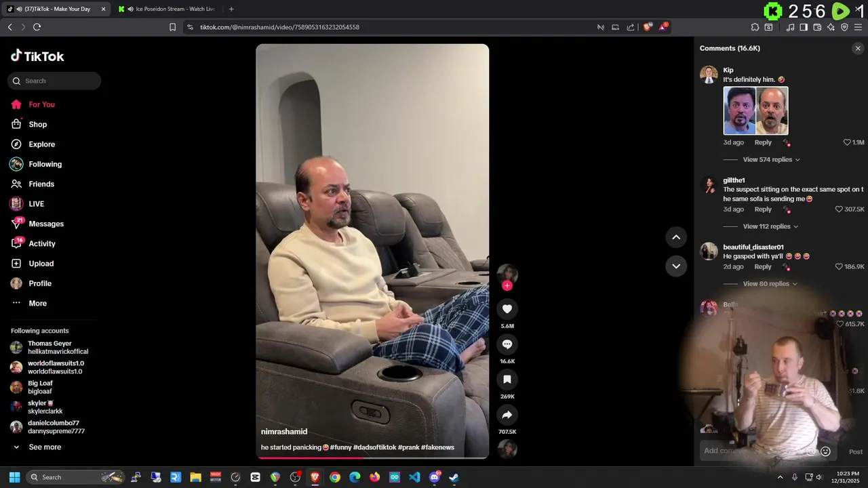This screenshot has width=868, height=488.
Task: Click the #fakenews hashtag
Action: 437,447
